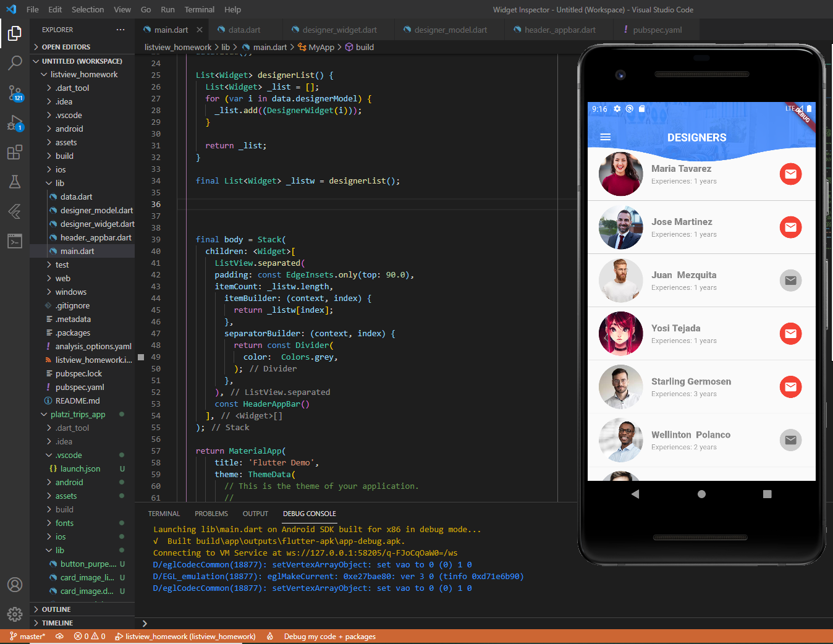Expand the .dart_tool folder under listview_homework

coord(82,88)
